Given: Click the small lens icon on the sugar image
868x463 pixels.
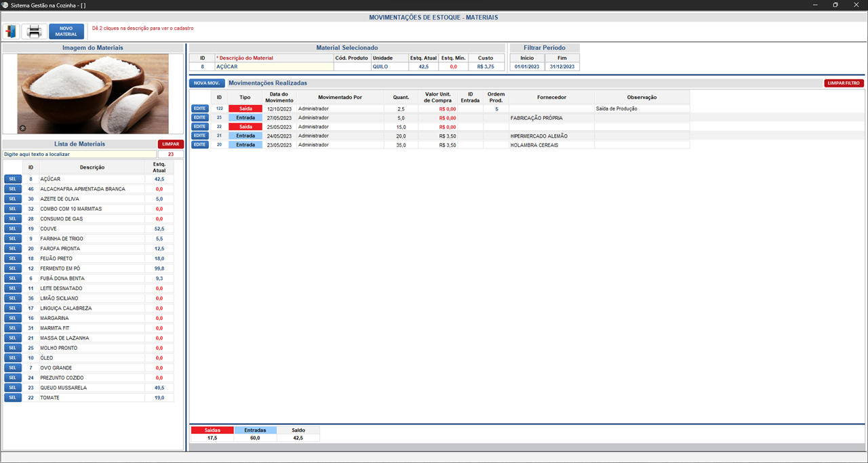Looking at the screenshot, I should (x=22, y=128).
